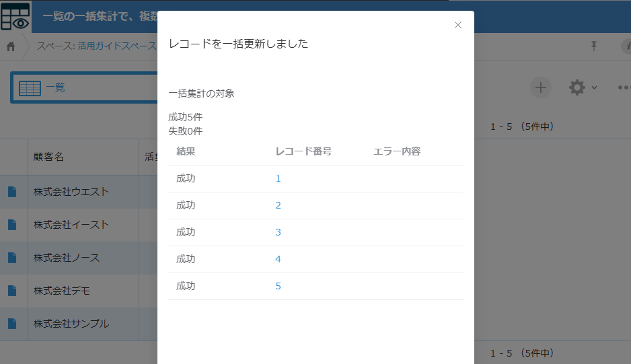
Task: Select the 株式会社ノース cell
Action: click(83, 258)
